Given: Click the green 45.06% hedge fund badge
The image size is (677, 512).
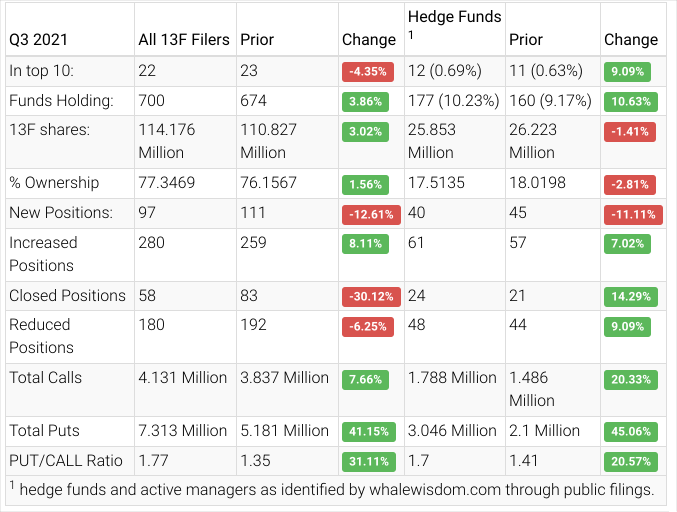Looking at the screenshot, I should tap(629, 431).
